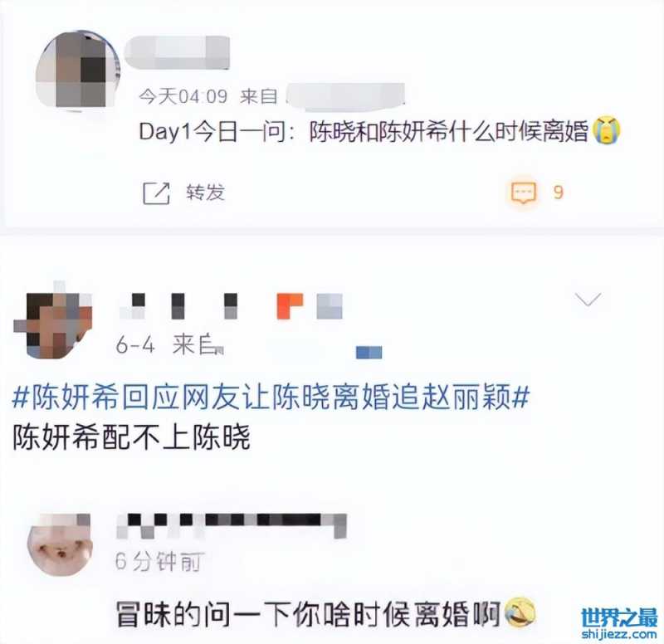664x644 pixels.
Task: Click the crying emoji after 离婚
Action: [607, 130]
